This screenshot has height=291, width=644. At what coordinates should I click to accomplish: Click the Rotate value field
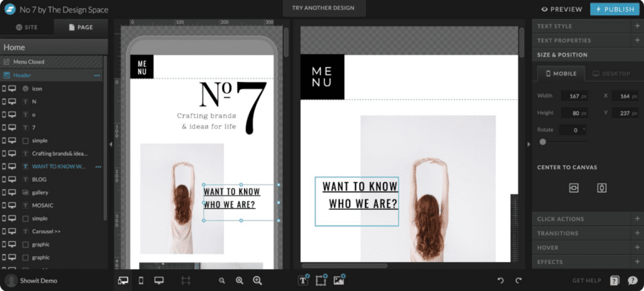click(x=573, y=130)
